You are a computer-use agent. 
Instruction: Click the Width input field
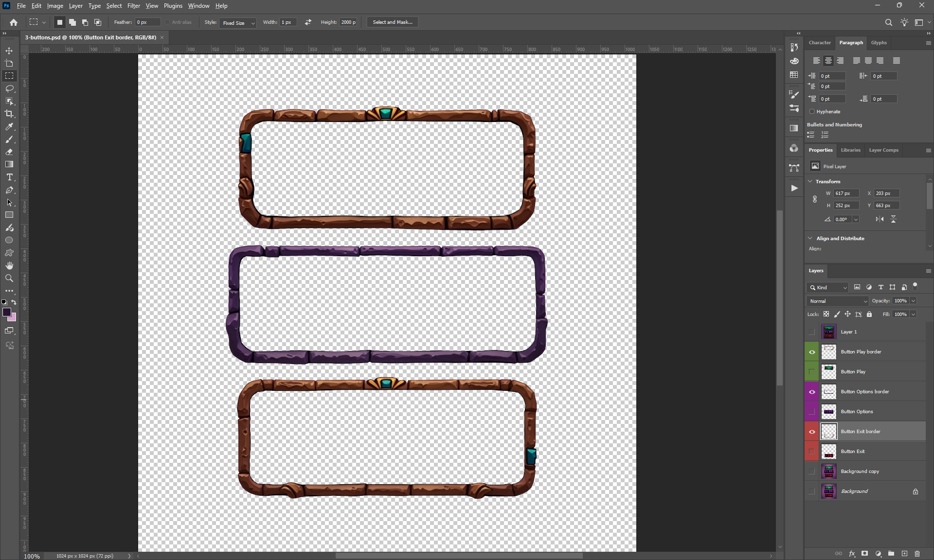[x=287, y=22]
